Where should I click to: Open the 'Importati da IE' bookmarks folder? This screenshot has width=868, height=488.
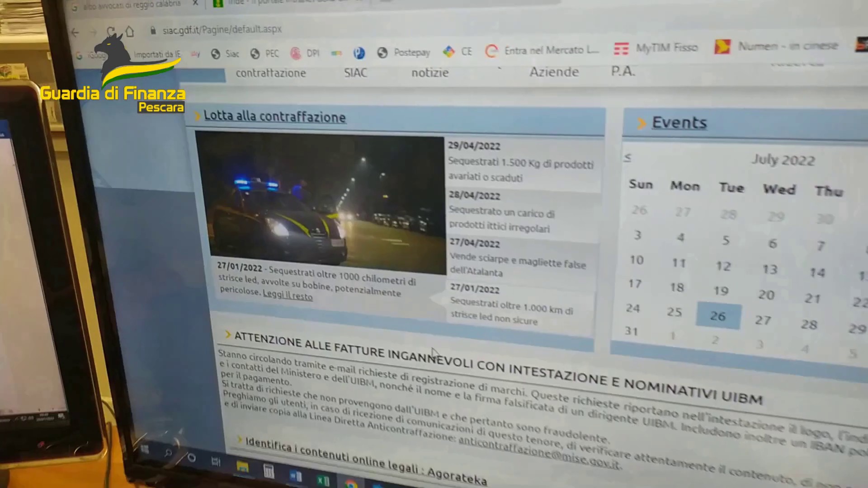156,54
